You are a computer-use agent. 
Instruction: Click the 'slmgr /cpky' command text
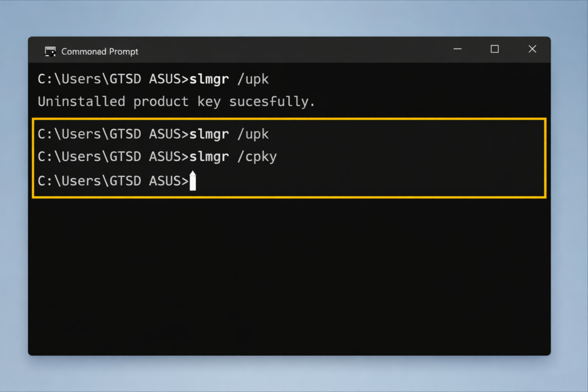click(x=233, y=156)
